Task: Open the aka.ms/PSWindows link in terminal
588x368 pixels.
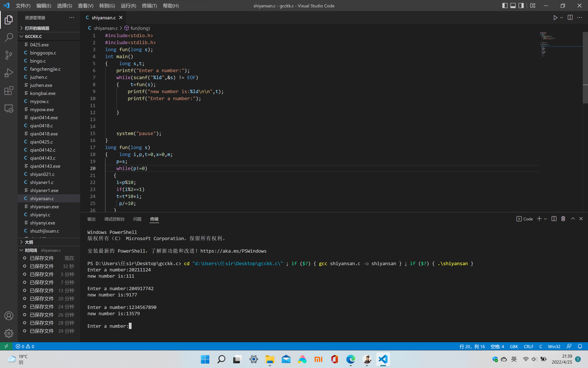Action: (233, 251)
